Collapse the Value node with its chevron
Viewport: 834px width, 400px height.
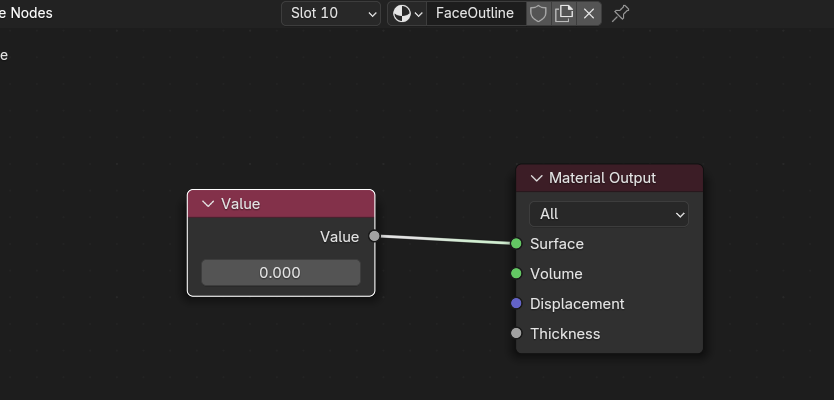[x=208, y=204]
